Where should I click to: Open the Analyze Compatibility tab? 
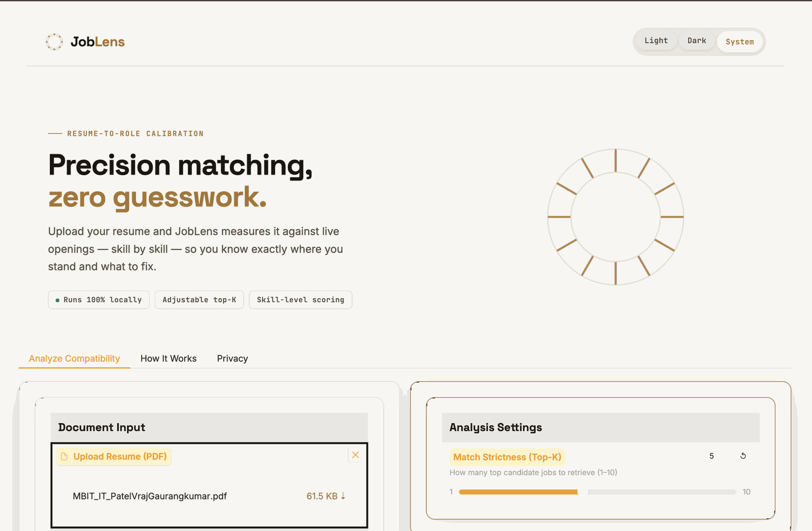tap(75, 359)
